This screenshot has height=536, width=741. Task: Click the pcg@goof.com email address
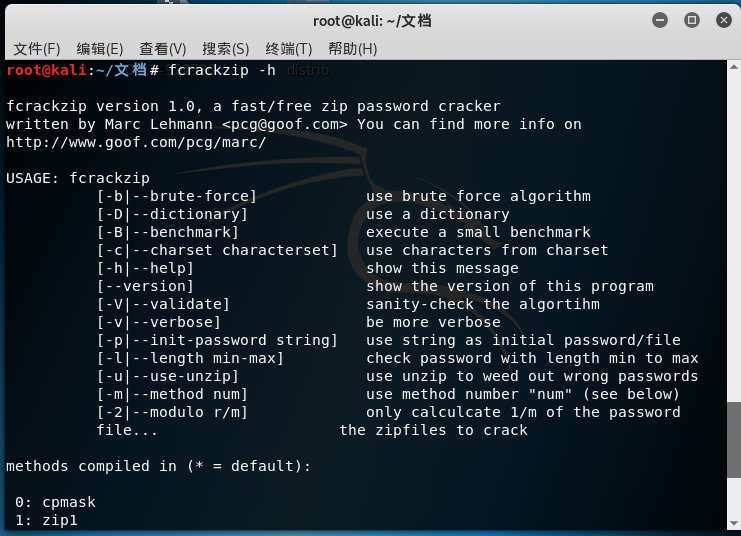click(284, 124)
